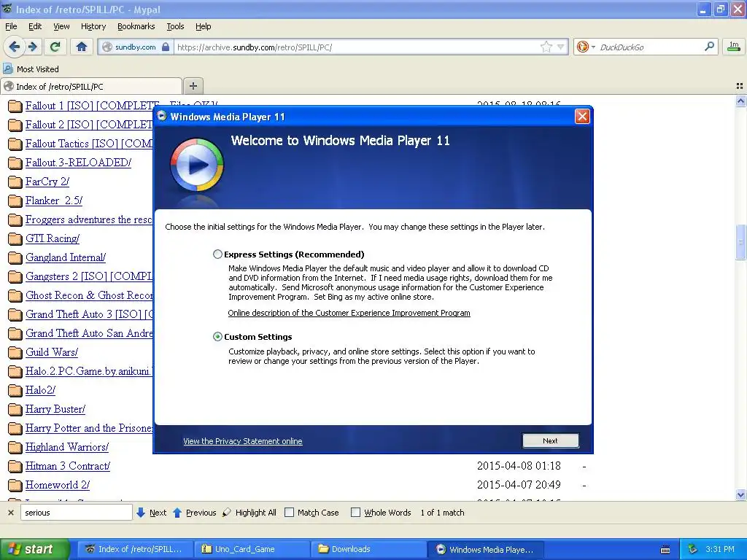Open a new tab with plus button
The image size is (747, 560).
(193, 86)
